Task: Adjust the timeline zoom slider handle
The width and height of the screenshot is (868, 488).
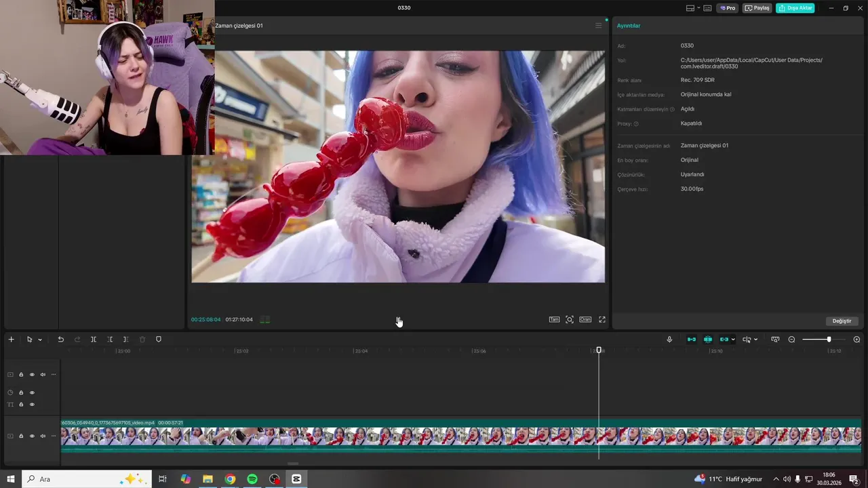Action: click(x=829, y=340)
